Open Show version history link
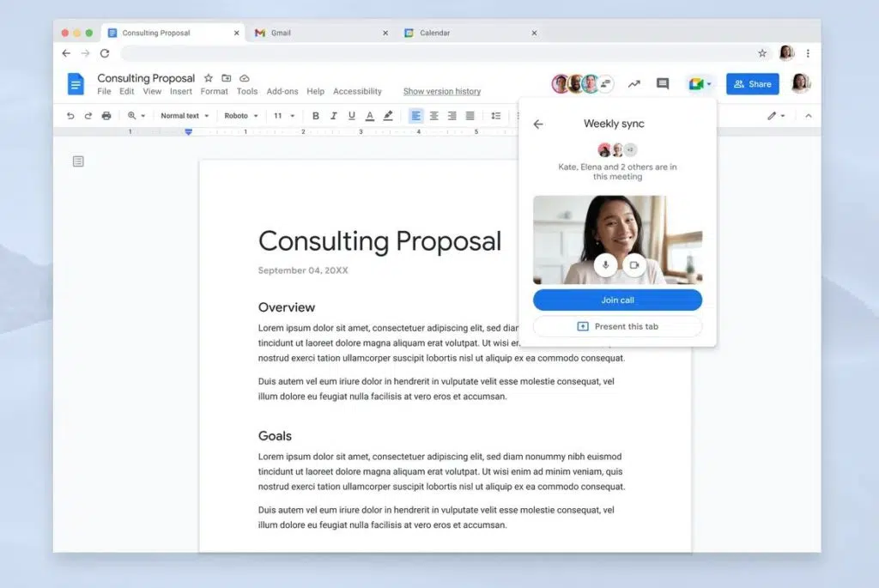Image resolution: width=879 pixels, height=588 pixels. pos(442,91)
